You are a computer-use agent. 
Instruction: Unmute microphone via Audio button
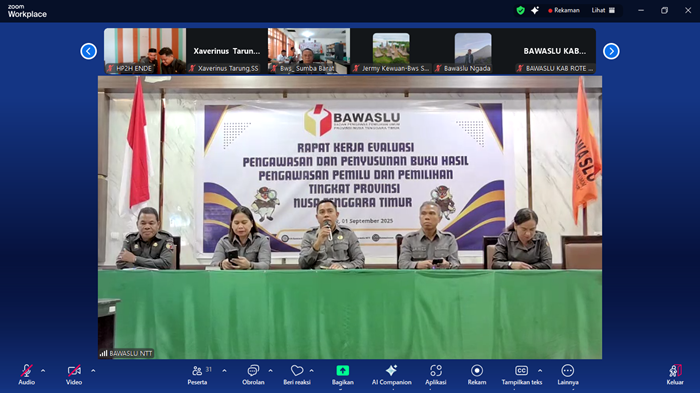point(26,375)
